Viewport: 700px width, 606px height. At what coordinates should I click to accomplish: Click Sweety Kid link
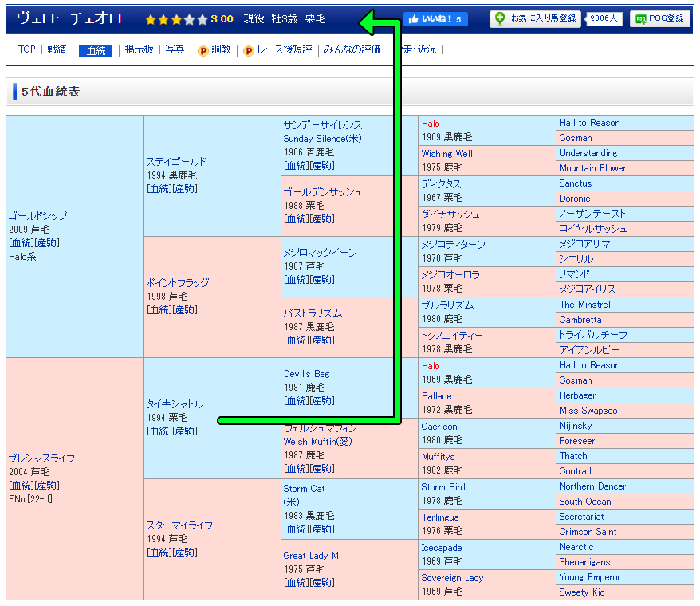582,592
